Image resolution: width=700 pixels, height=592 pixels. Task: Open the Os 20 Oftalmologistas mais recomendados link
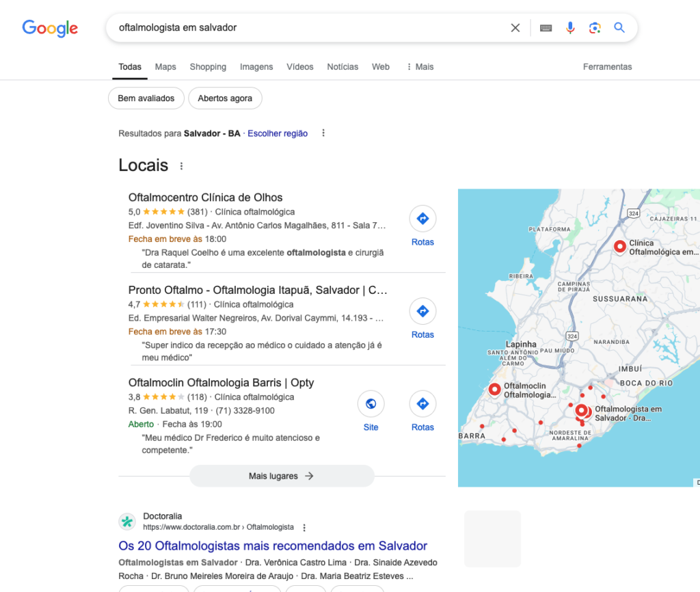click(273, 546)
